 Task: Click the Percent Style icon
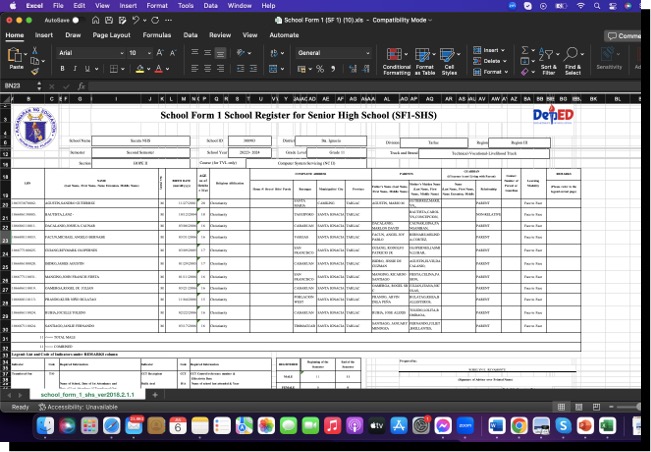click(x=320, y=69)
